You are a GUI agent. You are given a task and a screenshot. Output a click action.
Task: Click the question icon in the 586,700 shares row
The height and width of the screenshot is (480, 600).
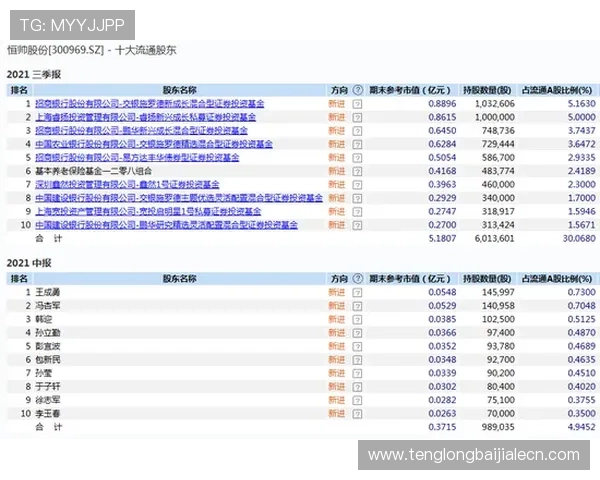click(357, 158)
